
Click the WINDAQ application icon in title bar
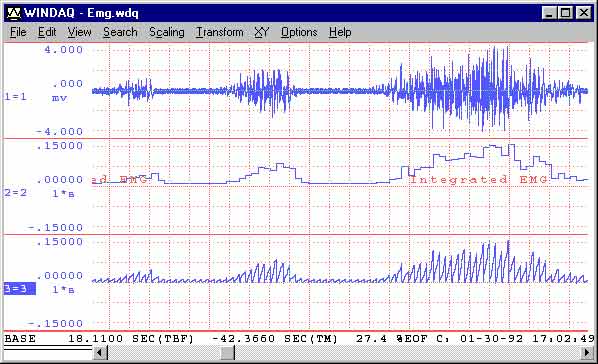[x=13, y=13]
